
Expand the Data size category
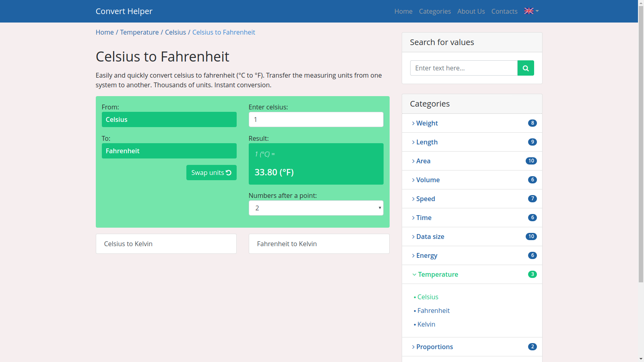pyautogui.click(x=430, y=237)
